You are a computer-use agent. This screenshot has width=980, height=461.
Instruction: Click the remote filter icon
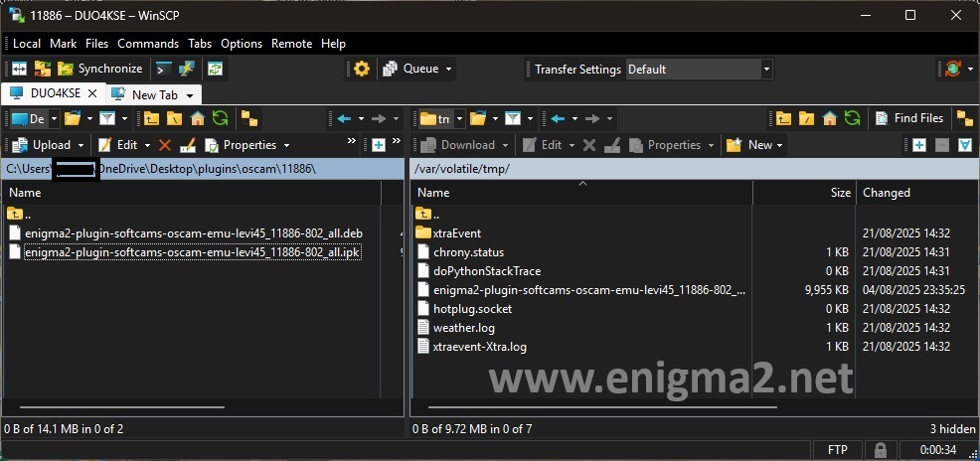click(x=513, y=118)
